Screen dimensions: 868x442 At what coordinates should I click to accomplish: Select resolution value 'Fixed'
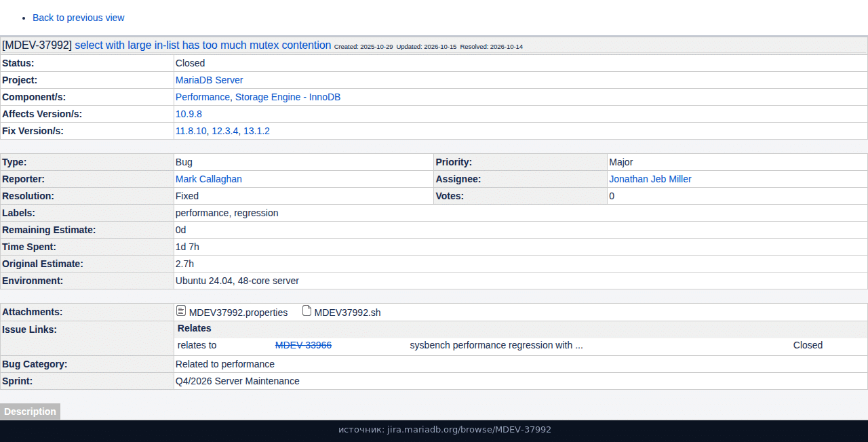[x=187, y=196]
